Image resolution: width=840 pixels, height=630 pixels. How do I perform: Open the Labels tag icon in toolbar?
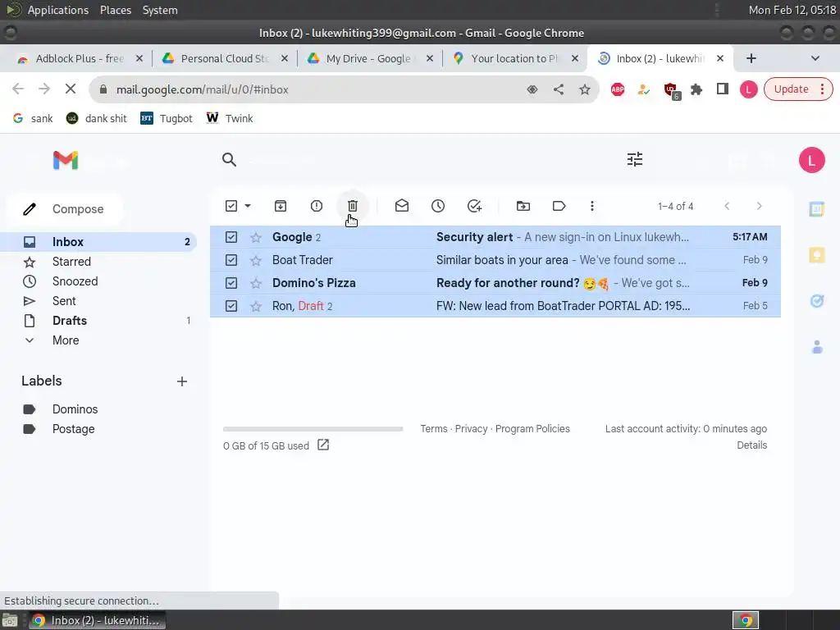(x=559, y=206)
